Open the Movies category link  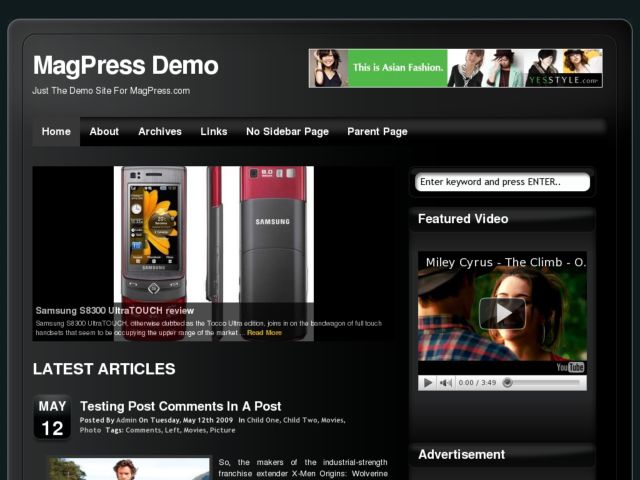(x=332, y=420)
